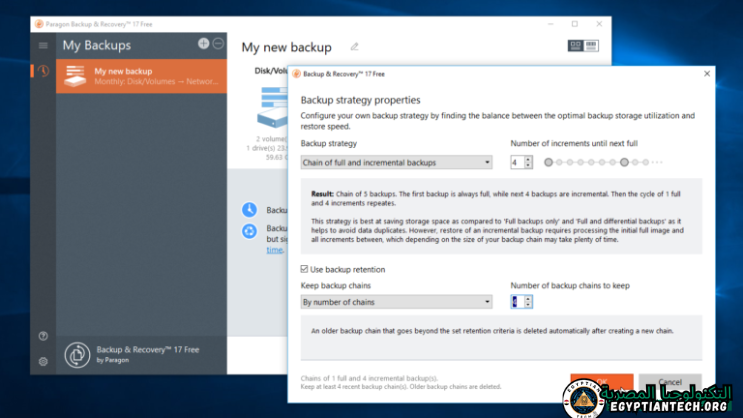Rename the backup with the pencil icon
Viewport: 743px width, 418px height.
(x=354, y=47)
